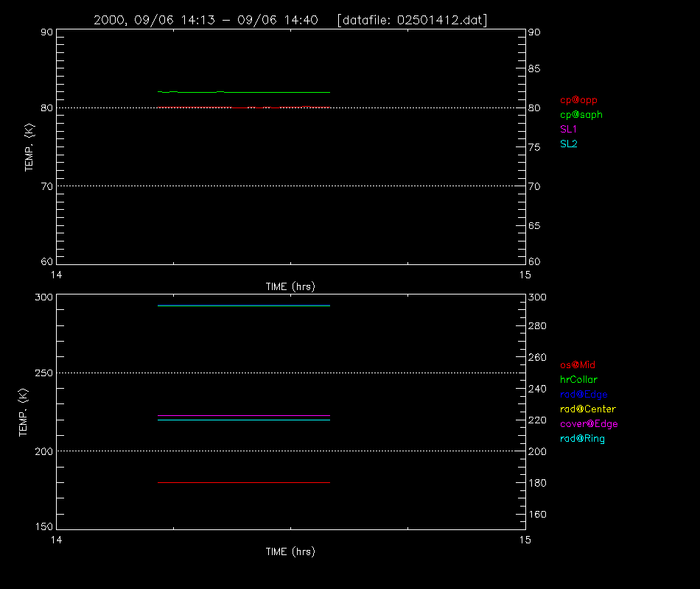700x589 pixels.
Task: Select the rad@Center legend entry
Action: coord(588,409)
